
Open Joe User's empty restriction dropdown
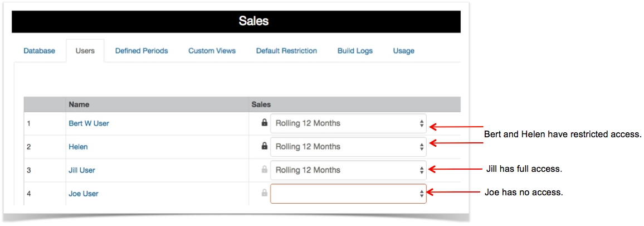coord(348,194)
